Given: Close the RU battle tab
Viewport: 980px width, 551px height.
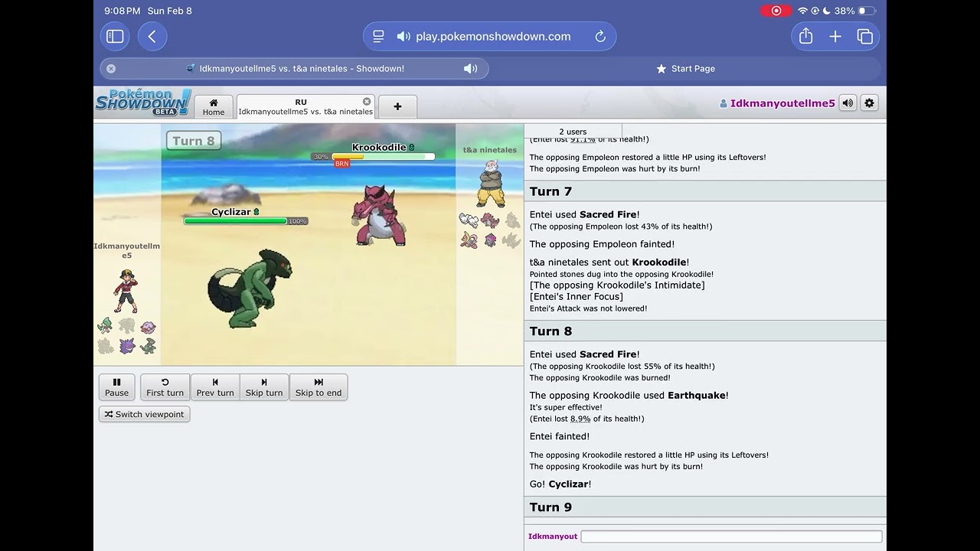Looking at the screenshot, I should 367,101.
